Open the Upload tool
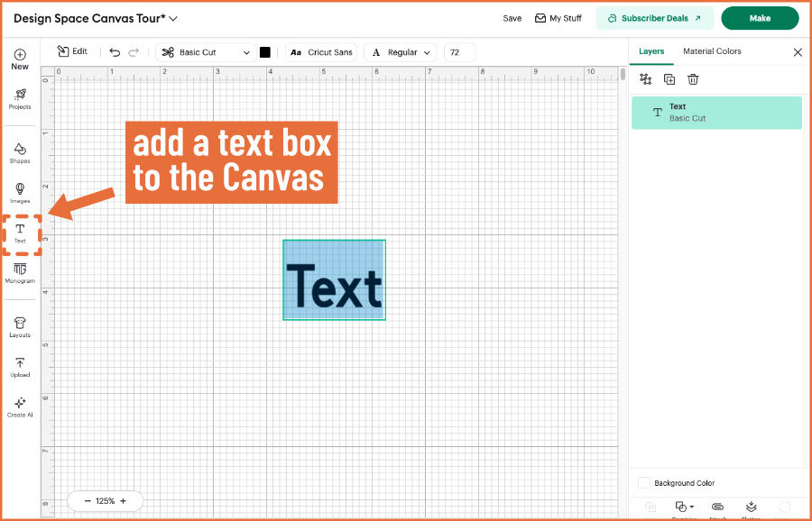This screenshot has width=812, height=521. [x=20, y=368]
